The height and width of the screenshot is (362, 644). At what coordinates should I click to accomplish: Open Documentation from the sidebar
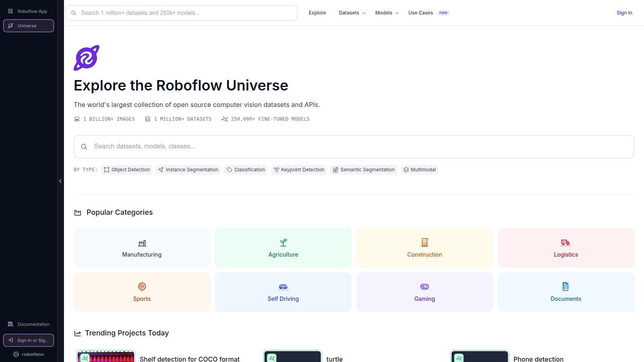tap(28, 324)
